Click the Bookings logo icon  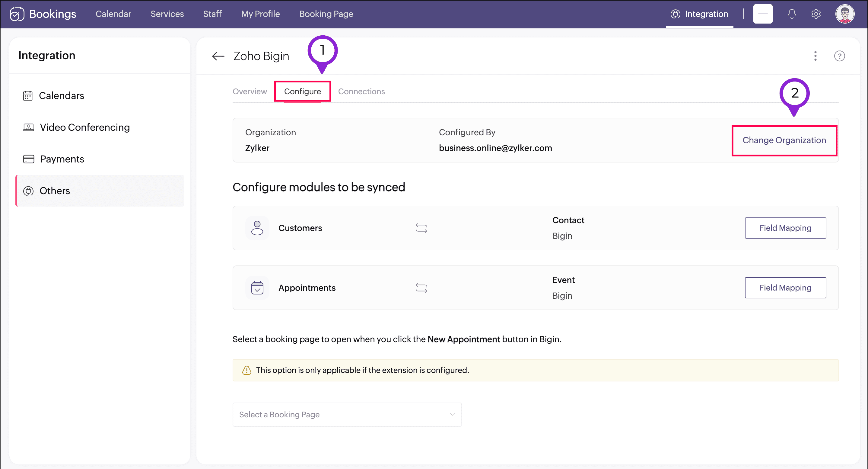[17, 14]
